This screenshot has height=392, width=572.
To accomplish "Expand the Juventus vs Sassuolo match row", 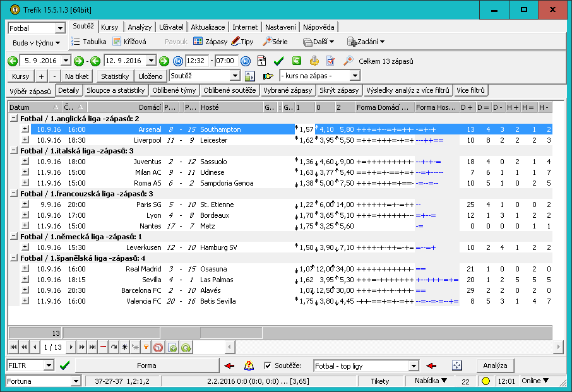I will coord(25,161).
